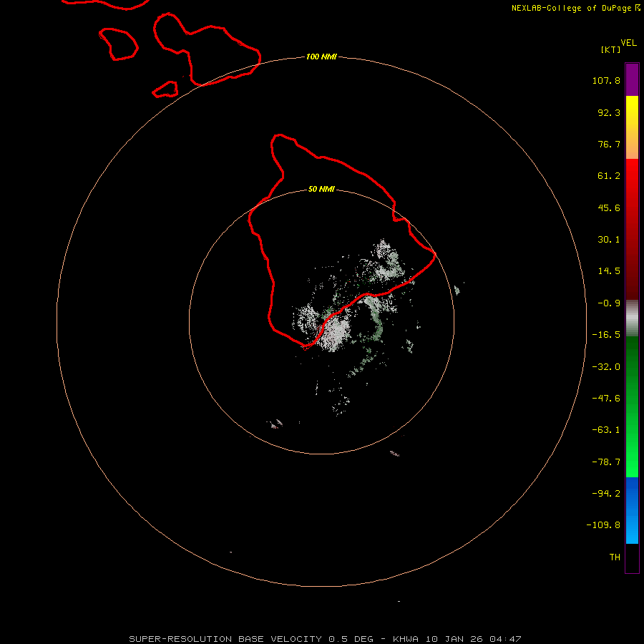The height and width of the screenshot is (644, 644).
Task: Click the 30.1 velocity scale value
Action: pyautogui.click(x=609, y=240)
